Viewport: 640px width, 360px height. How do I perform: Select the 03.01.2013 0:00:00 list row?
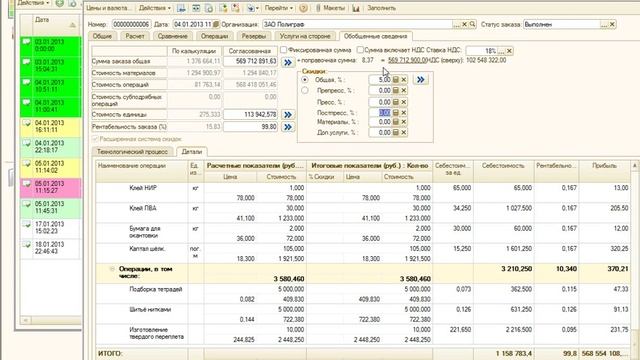coord(51,45)
